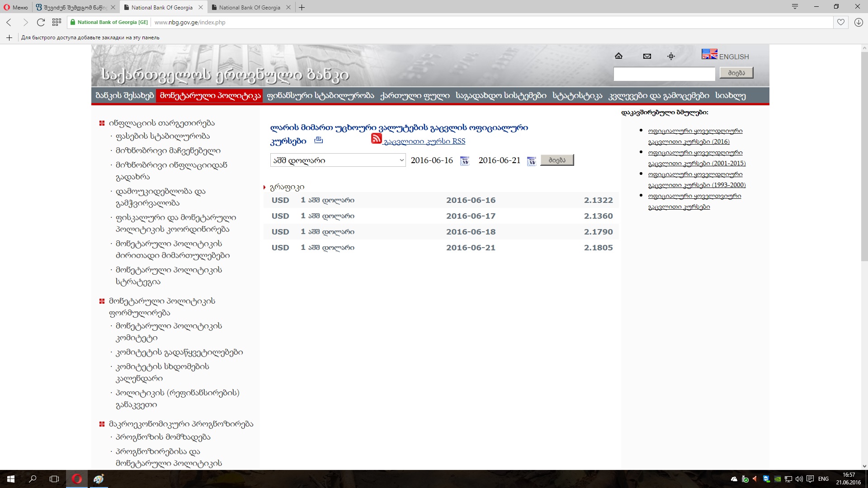Image resolution: width=868 pixels, height=488 pixels.
Task: Open the financial stability menu item
Action: coord(320,96)
